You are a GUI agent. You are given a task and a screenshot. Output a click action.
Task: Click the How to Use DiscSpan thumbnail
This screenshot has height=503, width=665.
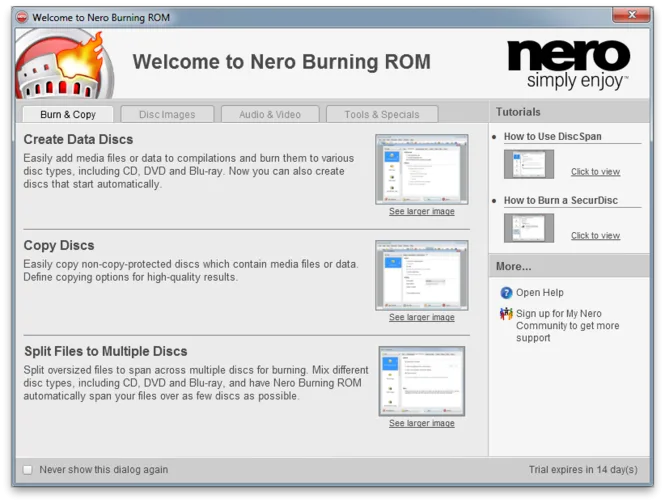(529, 164)
